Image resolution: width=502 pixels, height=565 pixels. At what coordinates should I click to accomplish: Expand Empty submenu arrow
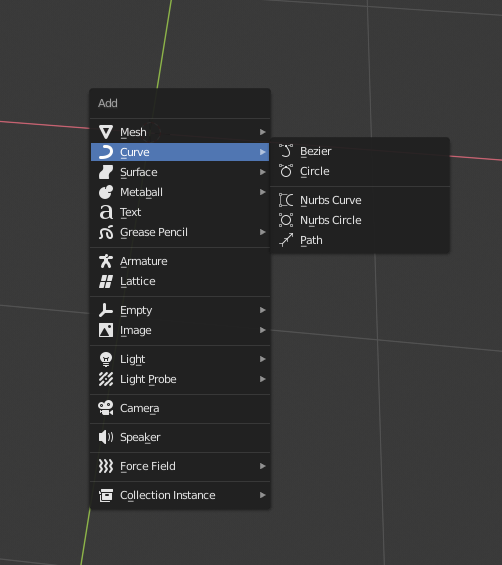263,310
